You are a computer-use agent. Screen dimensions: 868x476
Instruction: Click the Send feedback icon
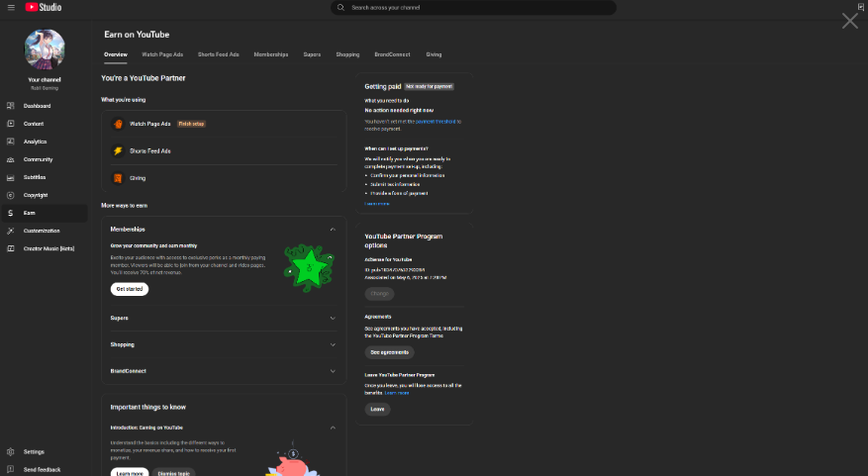(11, 469)
